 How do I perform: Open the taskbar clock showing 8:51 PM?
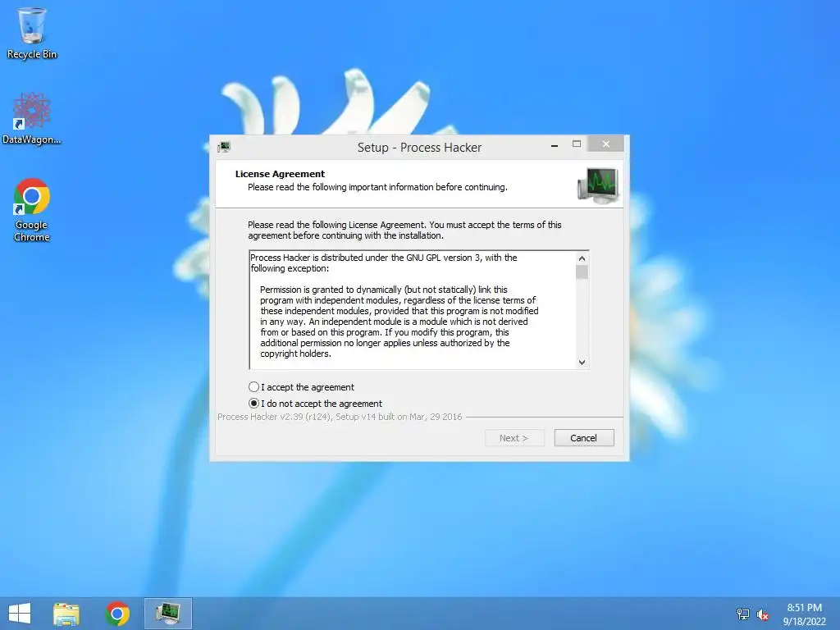coord(804,614)
